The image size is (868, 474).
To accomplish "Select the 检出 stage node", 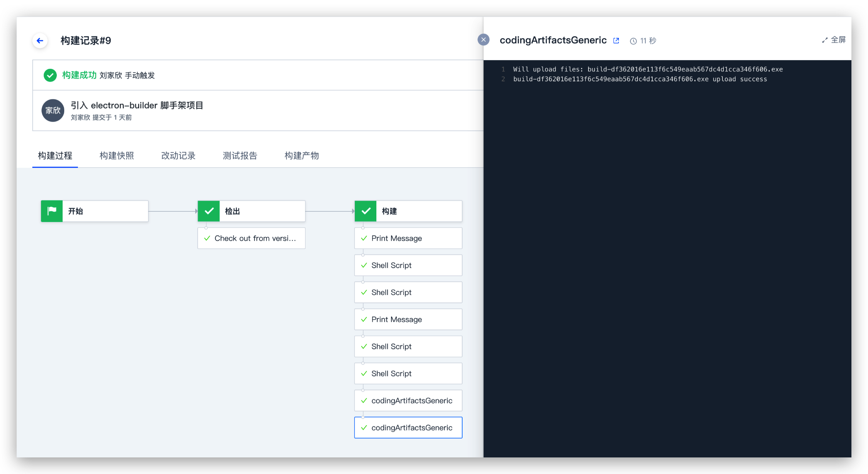I will tap(252, 211).
